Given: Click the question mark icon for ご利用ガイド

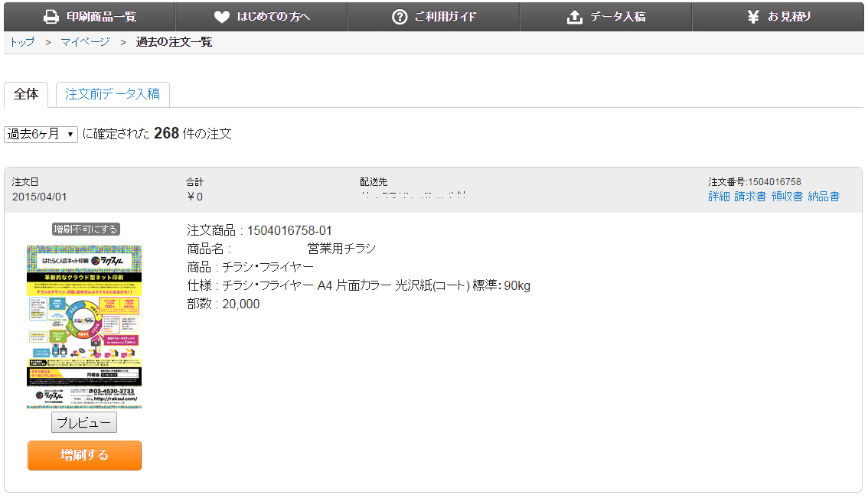Looking at the screenshot, I should 400,17.
